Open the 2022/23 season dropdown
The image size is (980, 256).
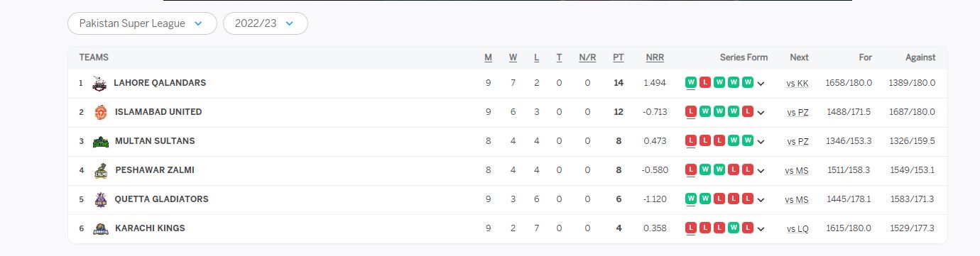click(x=266, y=23)
